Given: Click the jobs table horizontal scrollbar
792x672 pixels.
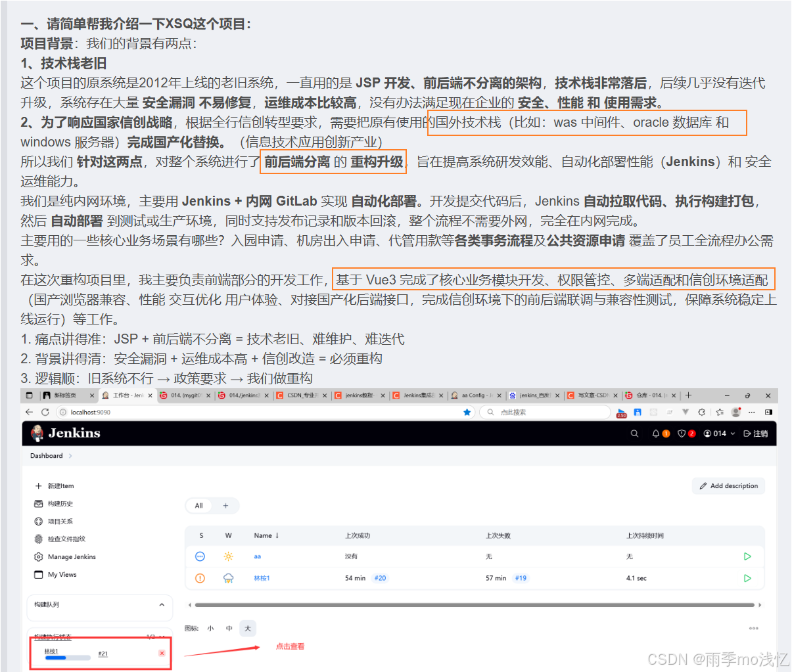Looking at the screenshot, I should pyautogui.click(x=475, y=605).
